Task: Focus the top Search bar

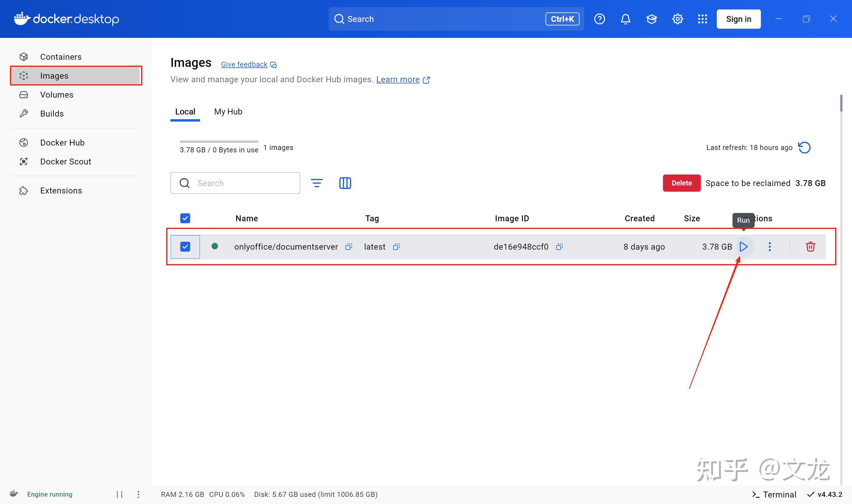Action: pyautogui.click(x=456, y=19)
